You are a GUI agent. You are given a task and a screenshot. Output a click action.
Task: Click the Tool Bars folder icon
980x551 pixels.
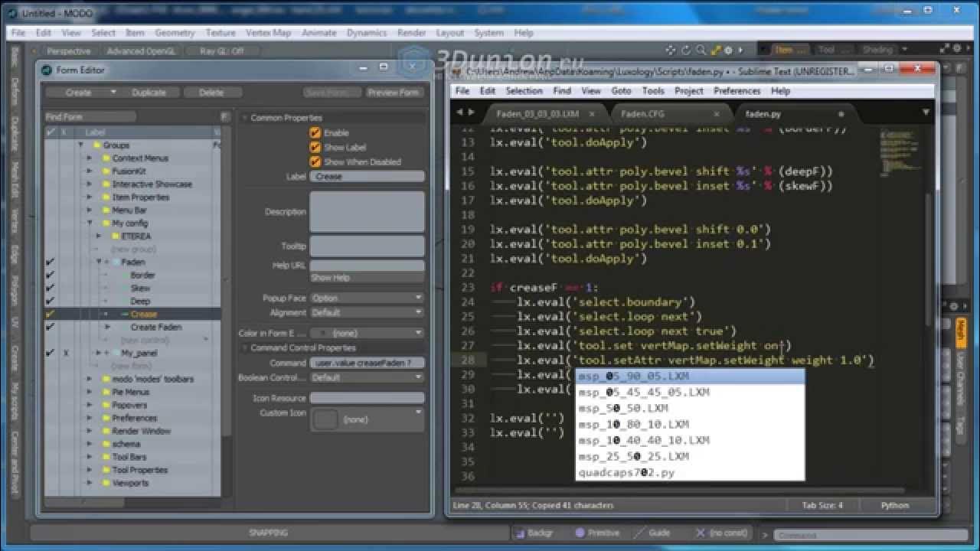coord(106,457)
